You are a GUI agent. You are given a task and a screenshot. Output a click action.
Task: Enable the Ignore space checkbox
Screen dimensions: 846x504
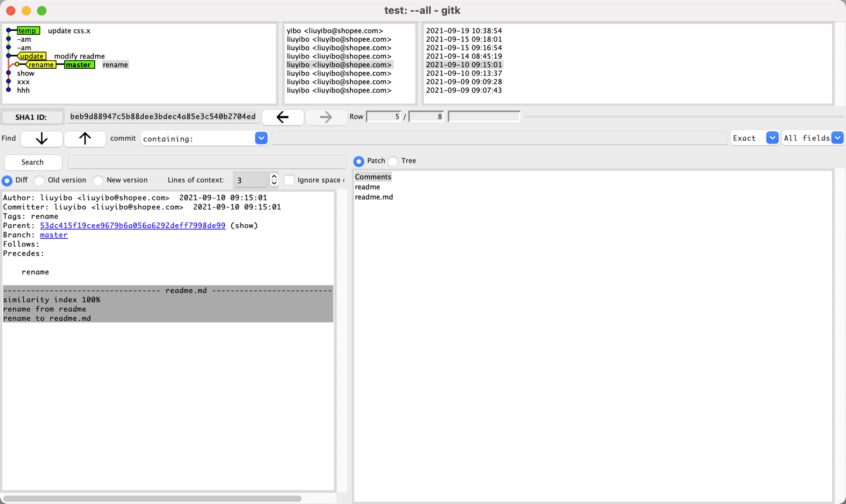(x=289, y=180)
